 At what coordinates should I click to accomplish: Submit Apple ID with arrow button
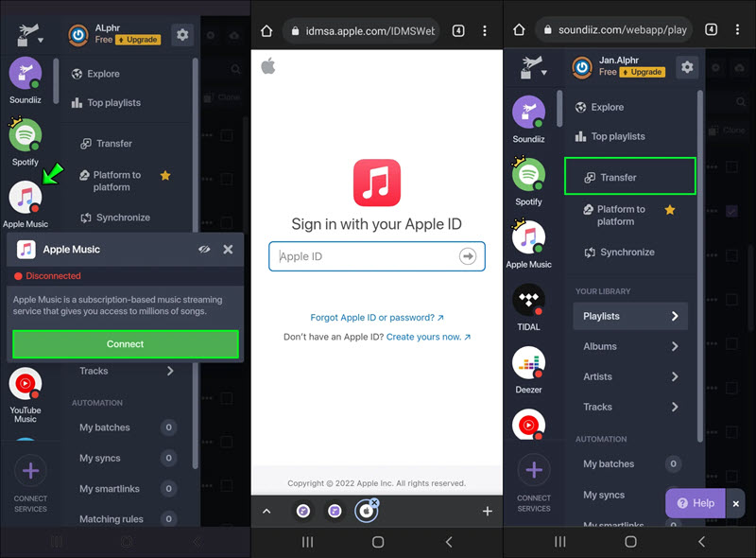(x=468, y=256)
